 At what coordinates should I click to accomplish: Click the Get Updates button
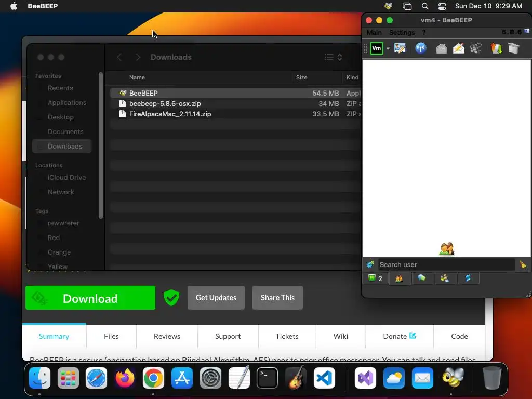coord(216,298)
